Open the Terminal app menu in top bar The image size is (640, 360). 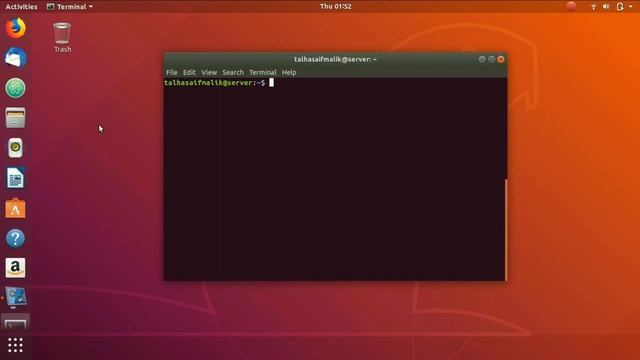tap(70, 7)
